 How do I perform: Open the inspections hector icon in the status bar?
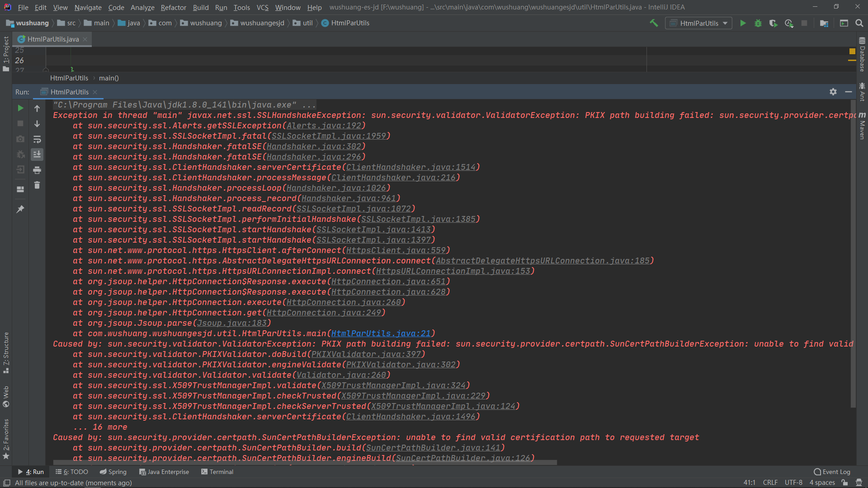pyautogui.click(x=859, y=483)
